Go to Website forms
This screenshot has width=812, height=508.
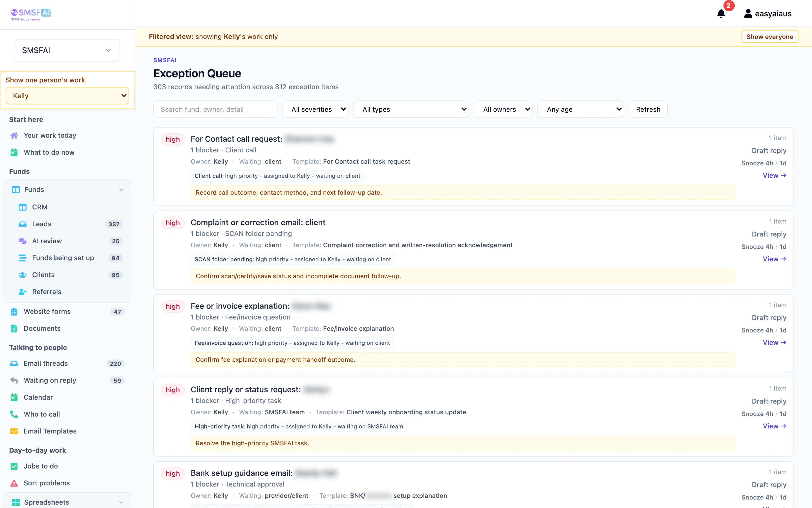(47, 312)
